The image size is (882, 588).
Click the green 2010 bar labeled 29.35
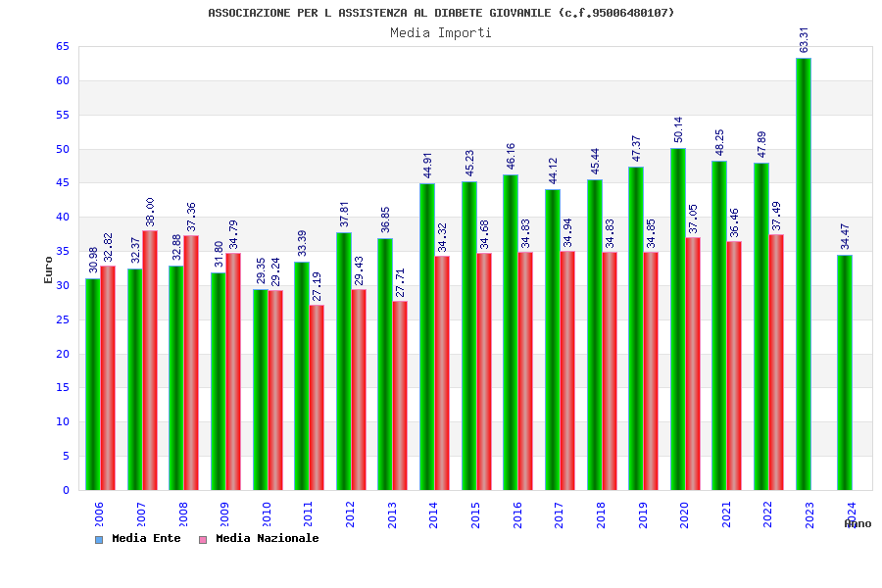[260, 390]
